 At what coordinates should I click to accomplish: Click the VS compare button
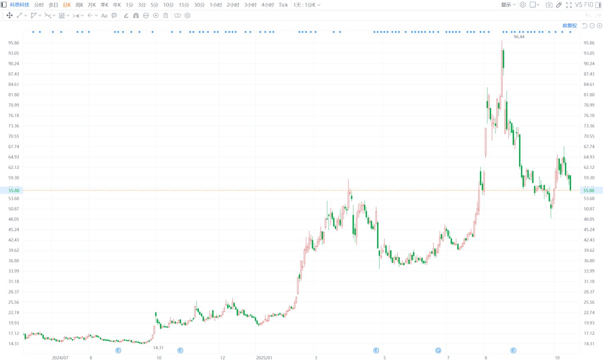point(579,5)
